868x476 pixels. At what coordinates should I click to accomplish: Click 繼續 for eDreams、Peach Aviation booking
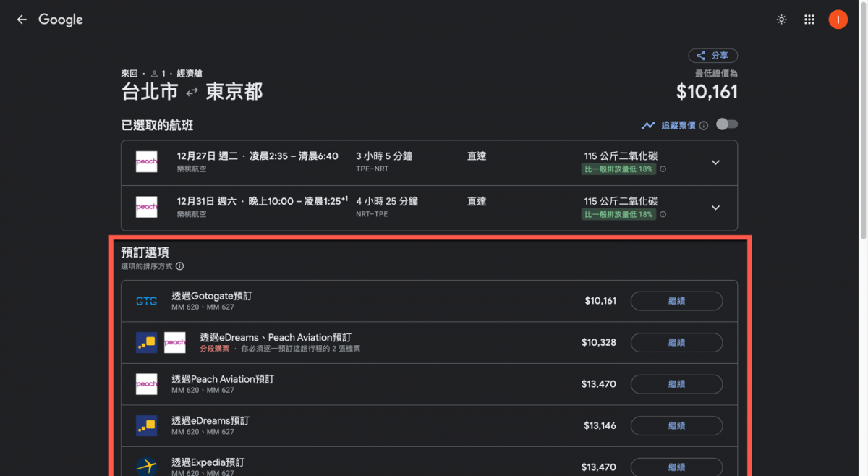pos(676,342)
